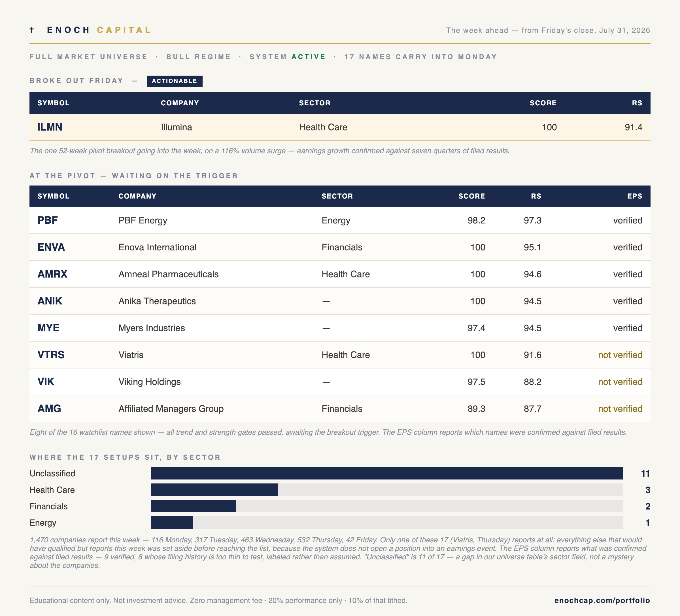The width and height of the screenshot is (680, 616).
Task: Click the week ahead date header
Action: click(x=548, y=30)
